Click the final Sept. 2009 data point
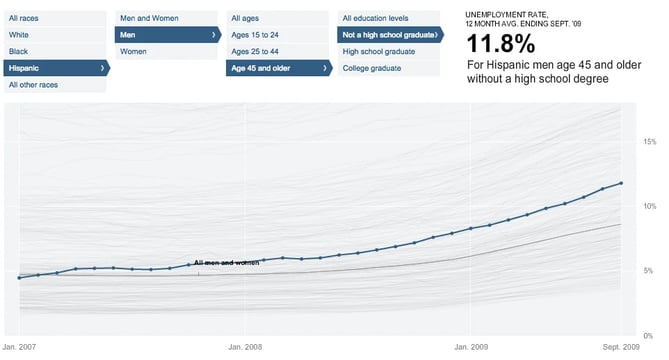Viewport: 669px width, 360px height. click(x=621, y=183)
